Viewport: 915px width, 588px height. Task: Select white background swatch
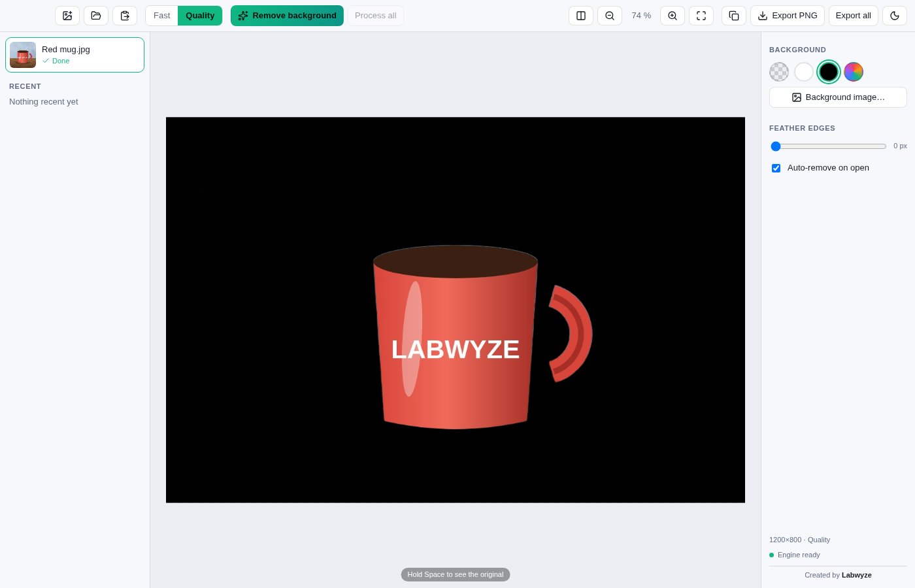point(804,72)
